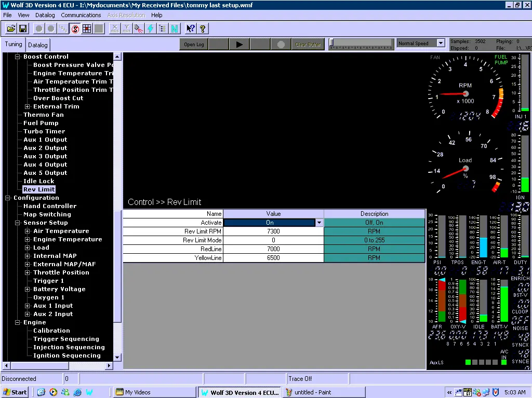Select the Rev Limit RPM value cell
The image size is (532, 398).
coord(273,231)
